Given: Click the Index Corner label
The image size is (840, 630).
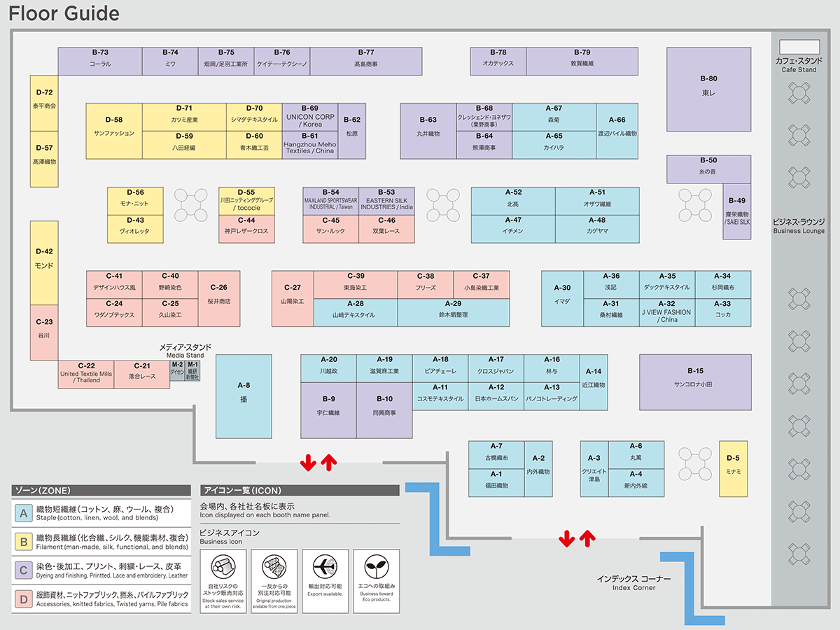Looking at the screenshot, I should point(633,583).
